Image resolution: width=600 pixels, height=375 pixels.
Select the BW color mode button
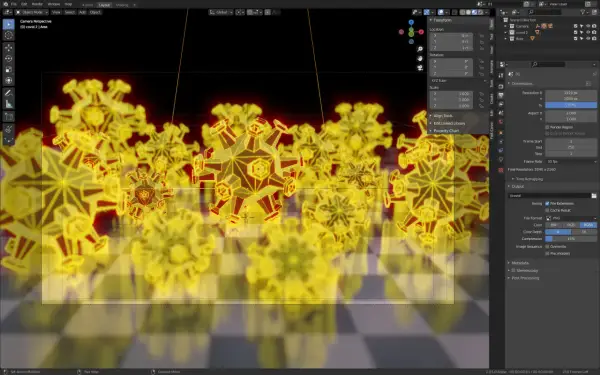tap(554, 225)
